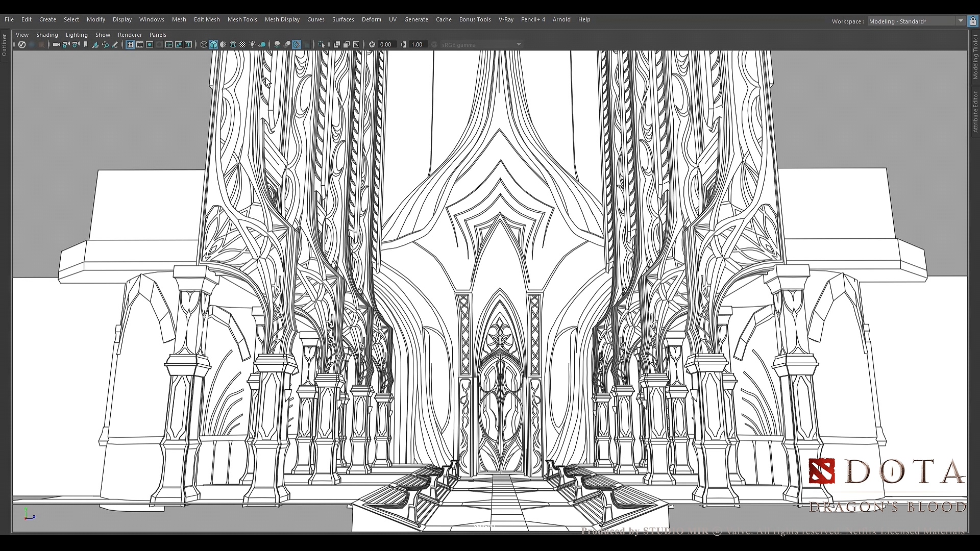Click the Use Default Material icon

223,44
